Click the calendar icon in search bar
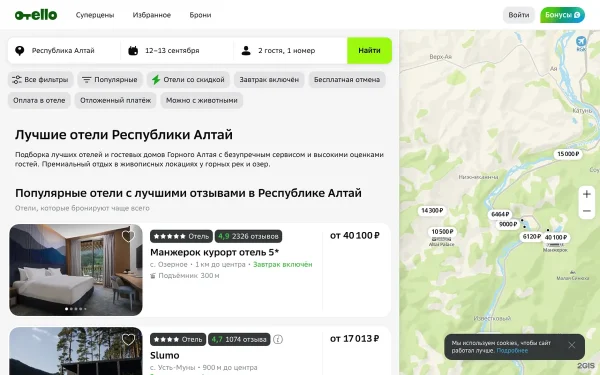The image size is (600, 375). pyautogui.click(x=133, y=51)
